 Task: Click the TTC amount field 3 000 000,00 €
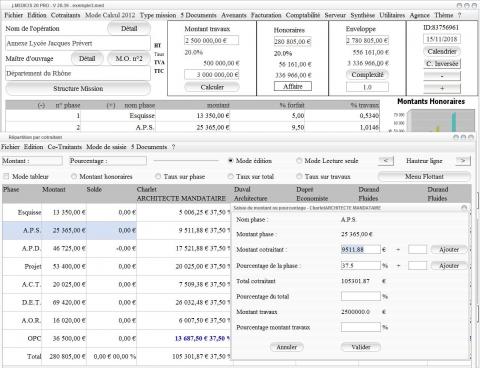[212, 75]
